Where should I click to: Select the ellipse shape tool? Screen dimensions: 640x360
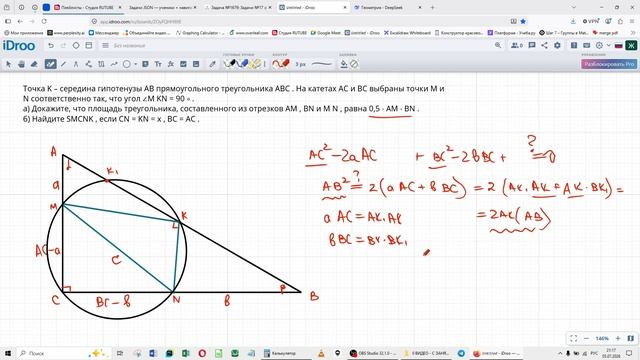pos(127,64)
